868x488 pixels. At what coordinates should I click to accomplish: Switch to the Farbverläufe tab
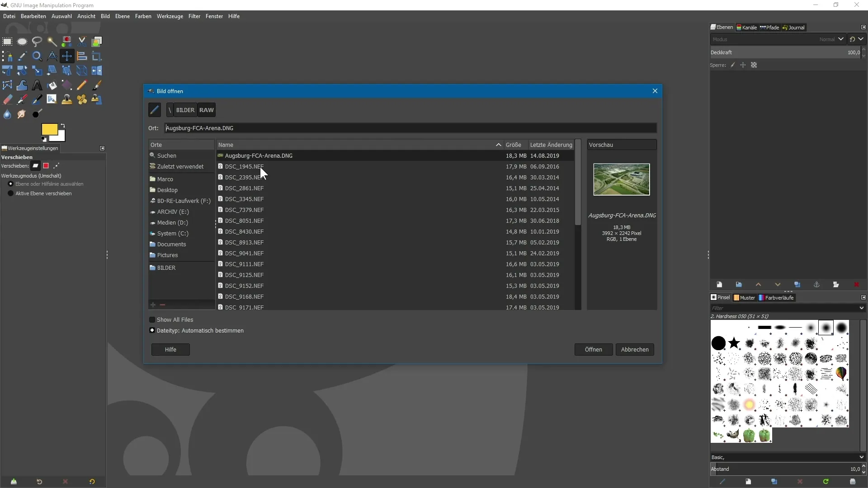[776, 298]
